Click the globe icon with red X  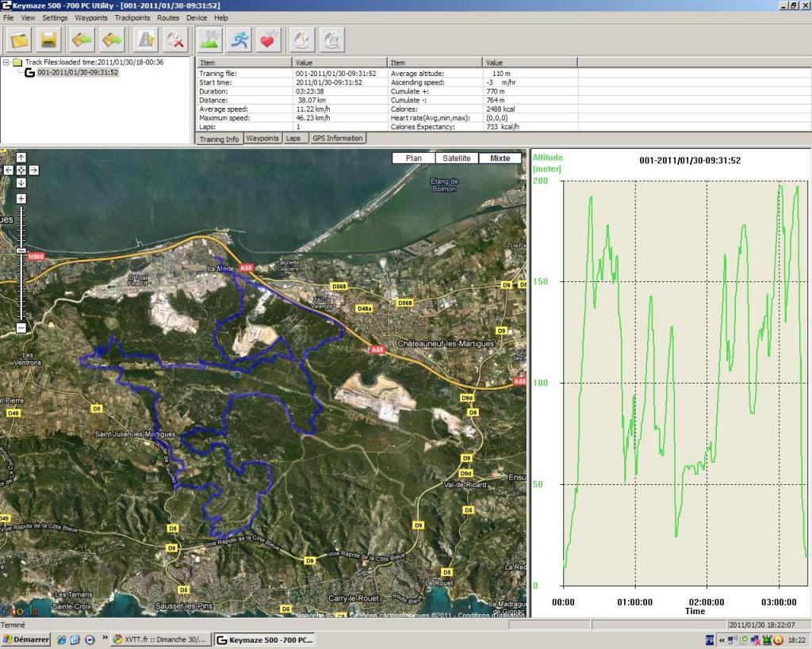coord(175,40)
